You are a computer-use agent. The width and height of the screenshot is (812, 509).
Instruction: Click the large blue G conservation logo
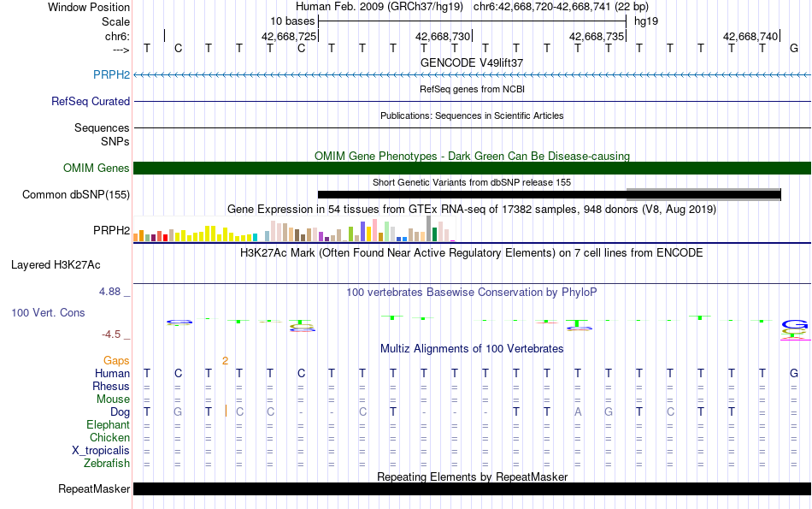(794, 324)
